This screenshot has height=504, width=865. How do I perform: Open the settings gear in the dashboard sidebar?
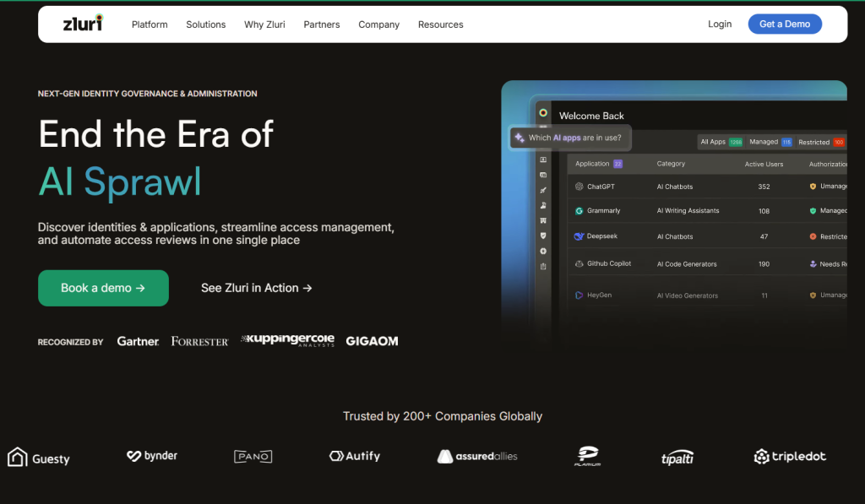click(542, 250)
